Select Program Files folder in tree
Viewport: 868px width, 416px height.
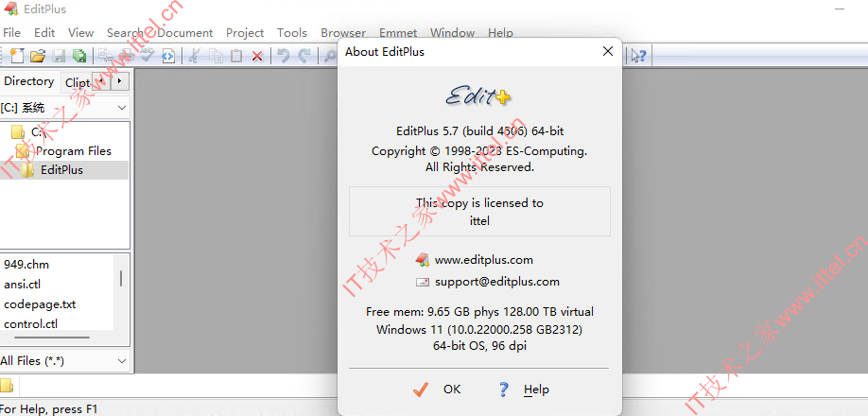(74, 151)
